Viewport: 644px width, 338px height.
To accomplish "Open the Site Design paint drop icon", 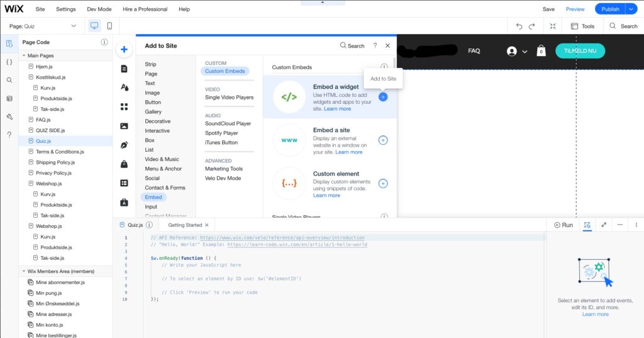I will point(124,87).
